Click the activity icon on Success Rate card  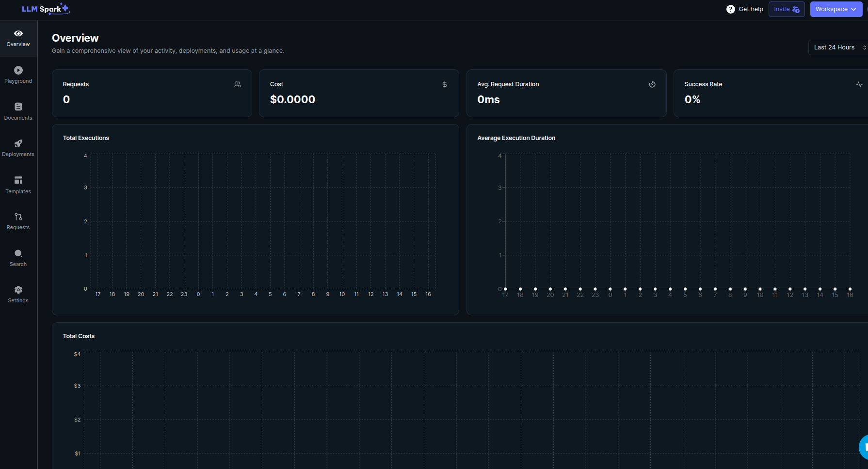859,84
